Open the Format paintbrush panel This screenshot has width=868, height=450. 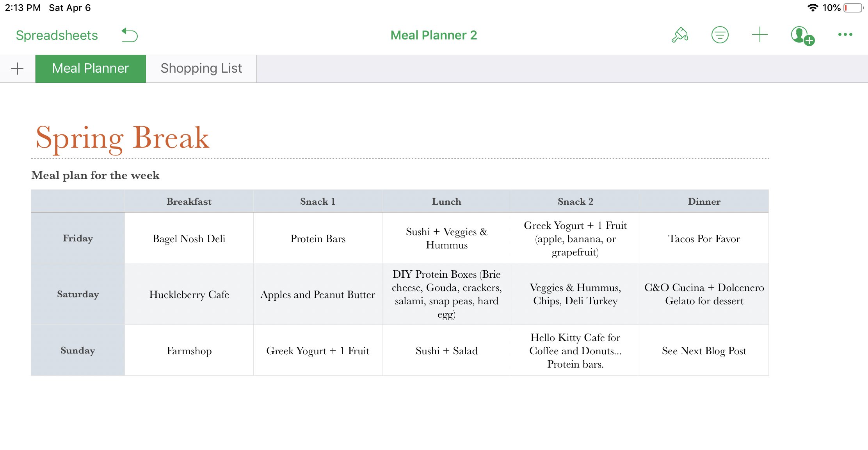pos(679,35)
